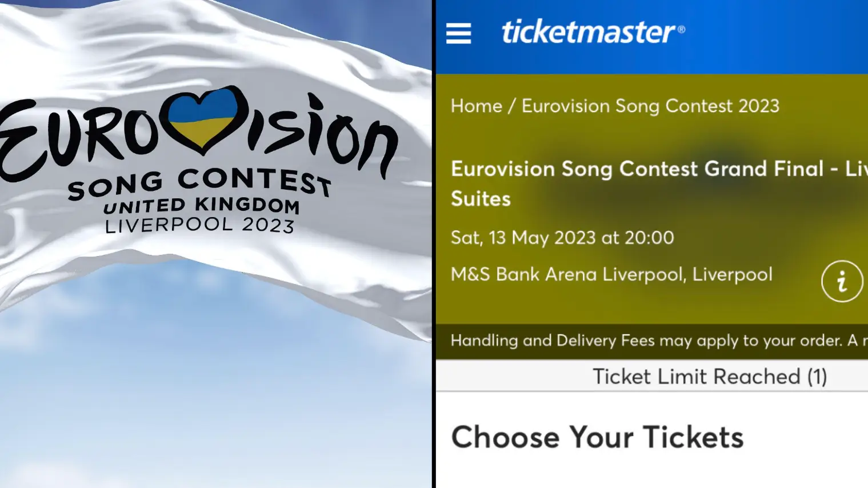This screenshot has height=488, width=868.
Task: Click the slash separator in the breadcrumb
Action: (512, 106)
